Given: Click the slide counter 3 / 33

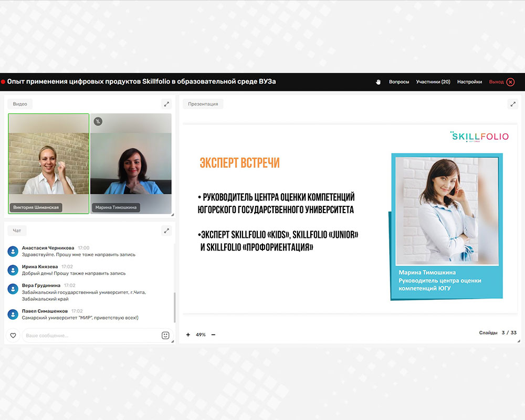Looking at the screenshot, I should pyautogui.click(x=509, y=332).
